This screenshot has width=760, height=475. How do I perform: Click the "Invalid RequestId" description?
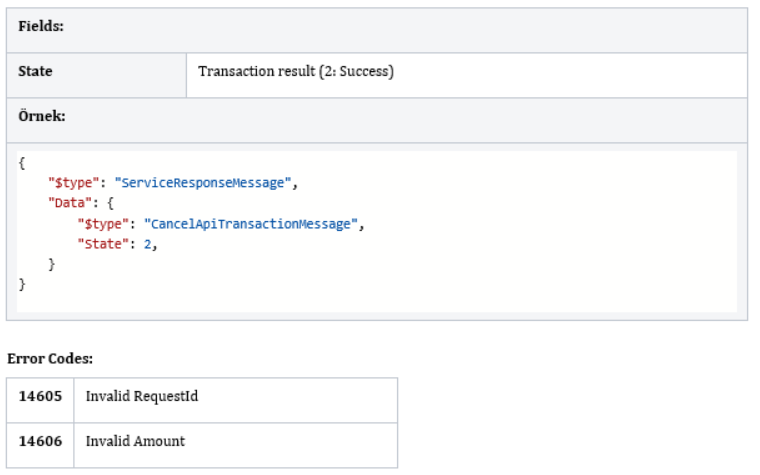pos(141,397)
